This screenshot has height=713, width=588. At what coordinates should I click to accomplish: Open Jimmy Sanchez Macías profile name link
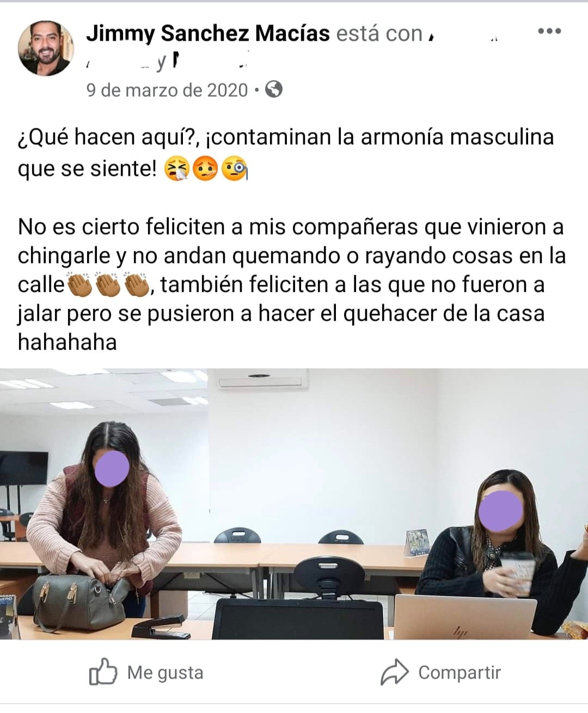pos(208,33)
